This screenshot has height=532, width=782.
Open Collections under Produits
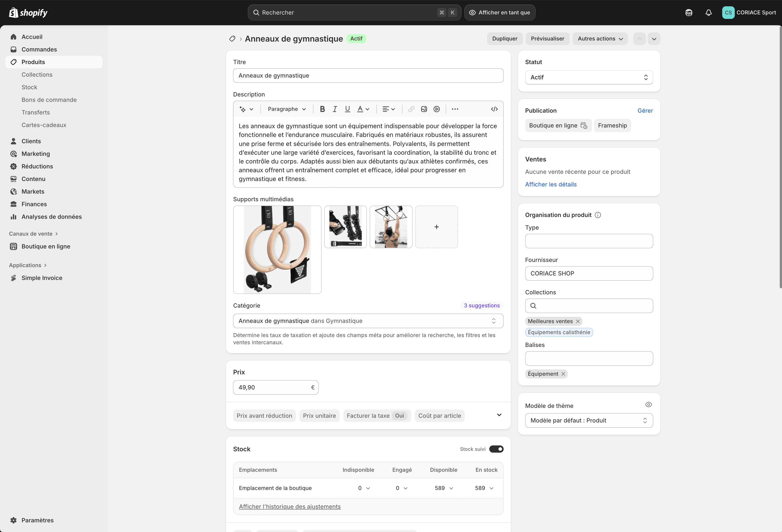point(37,75)
